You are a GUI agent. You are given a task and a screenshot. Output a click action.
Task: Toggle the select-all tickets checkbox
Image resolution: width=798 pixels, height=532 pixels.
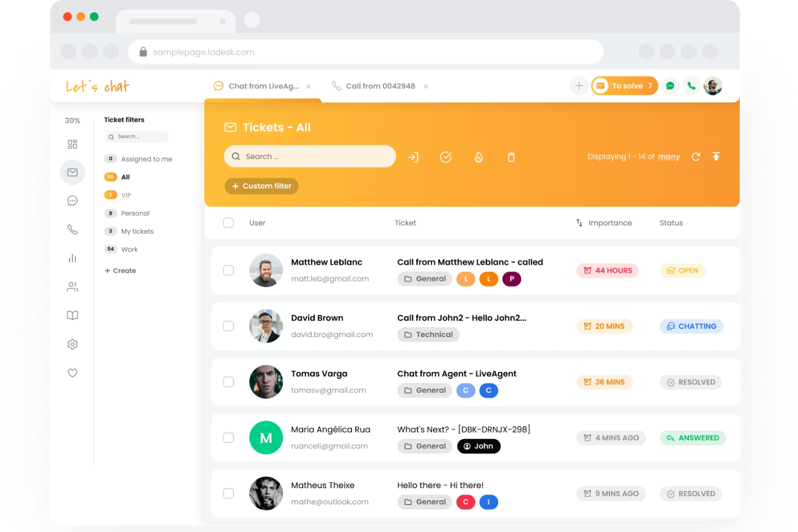228,222
